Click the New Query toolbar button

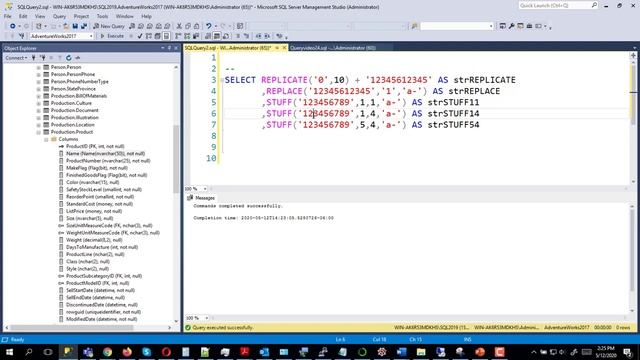pos(109,26)
